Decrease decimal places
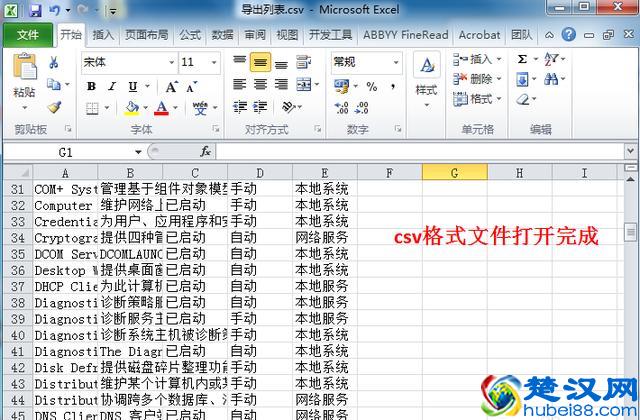640x420 pixels. coord(362,108)
